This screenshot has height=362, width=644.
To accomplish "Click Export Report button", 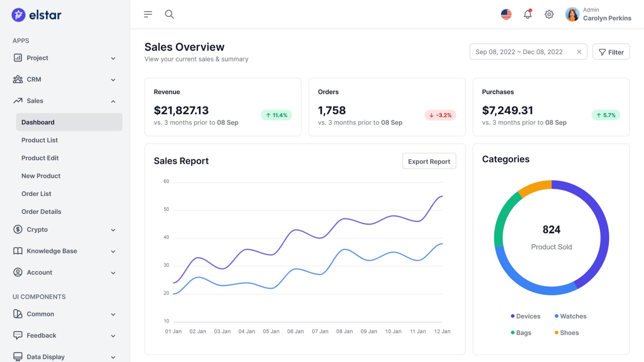I will click(x=429, y=161).
